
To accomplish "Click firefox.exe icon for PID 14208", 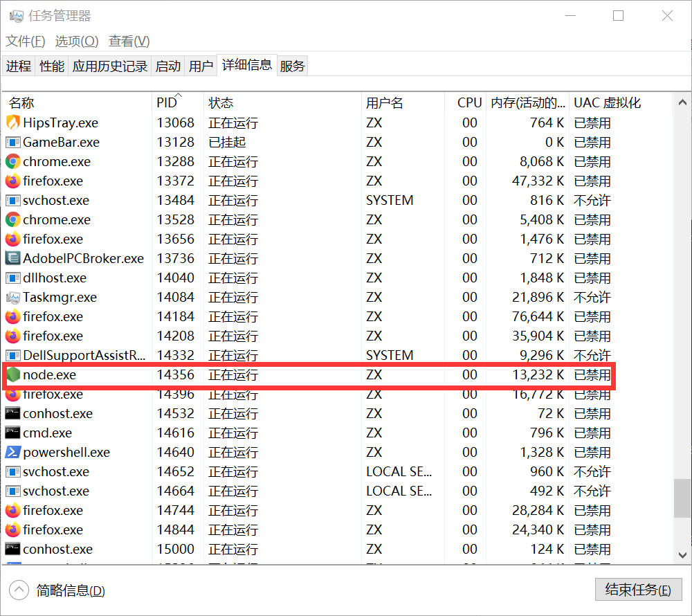I will 12,336.
